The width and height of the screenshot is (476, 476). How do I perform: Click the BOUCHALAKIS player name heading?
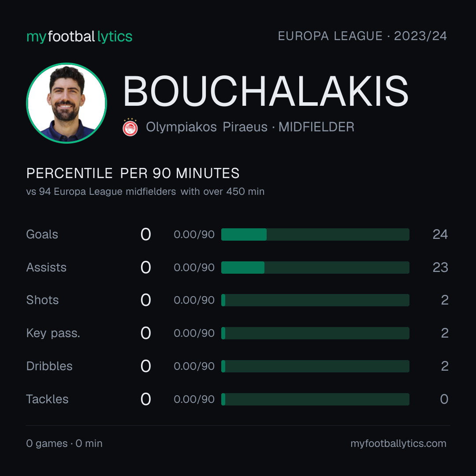pos(266,91)
